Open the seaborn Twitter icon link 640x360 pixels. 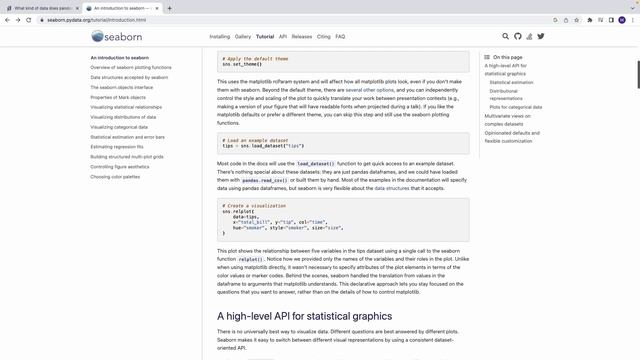(x=541, y=36)
